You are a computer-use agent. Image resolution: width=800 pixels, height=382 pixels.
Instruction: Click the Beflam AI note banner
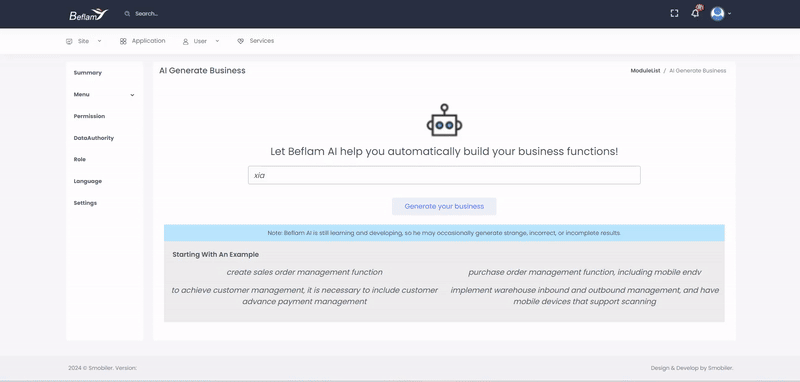[x=444, y=233]
